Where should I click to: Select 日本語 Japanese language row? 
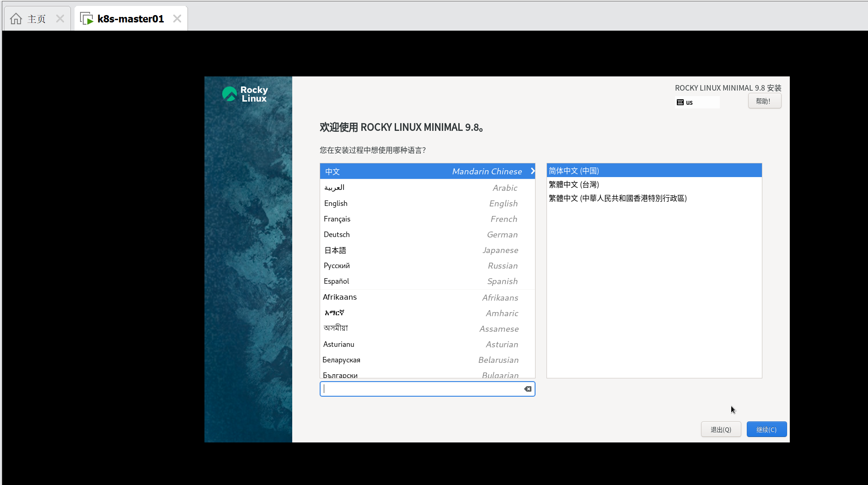tap(428, 250)
